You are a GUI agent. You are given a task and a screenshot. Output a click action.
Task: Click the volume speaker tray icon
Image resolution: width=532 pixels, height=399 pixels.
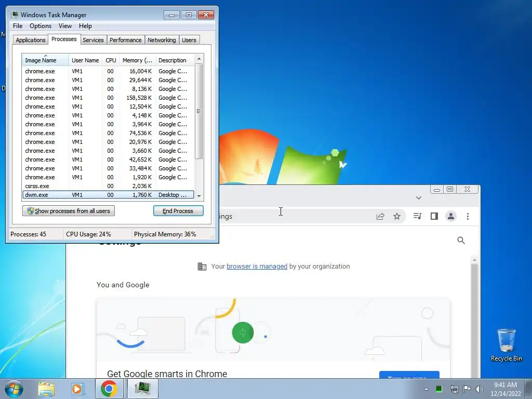pos(480,389)
